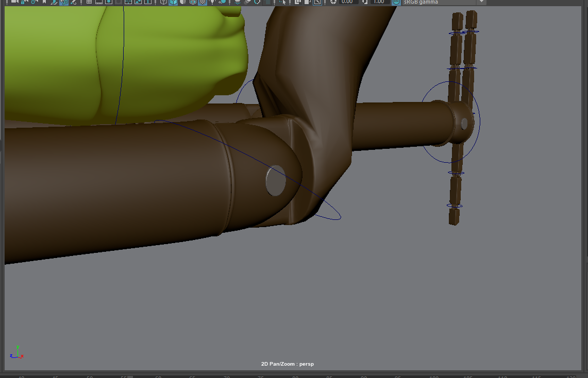
Task: Select the large blue circle control at rod end
Action: coord(450,122)
